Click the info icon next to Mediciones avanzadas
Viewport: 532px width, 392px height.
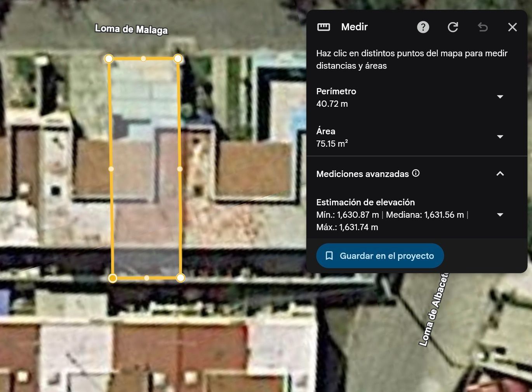pyautogui.click(x=416, y=173)
